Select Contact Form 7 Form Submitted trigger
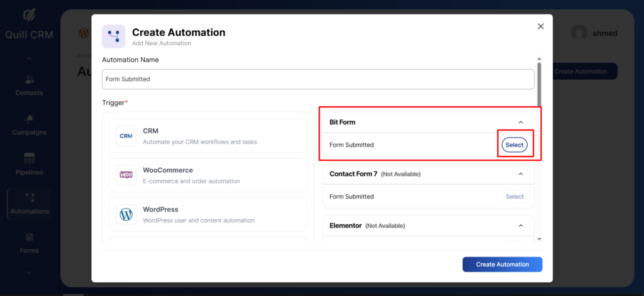The image size is (644, 296). pos(514,197)
